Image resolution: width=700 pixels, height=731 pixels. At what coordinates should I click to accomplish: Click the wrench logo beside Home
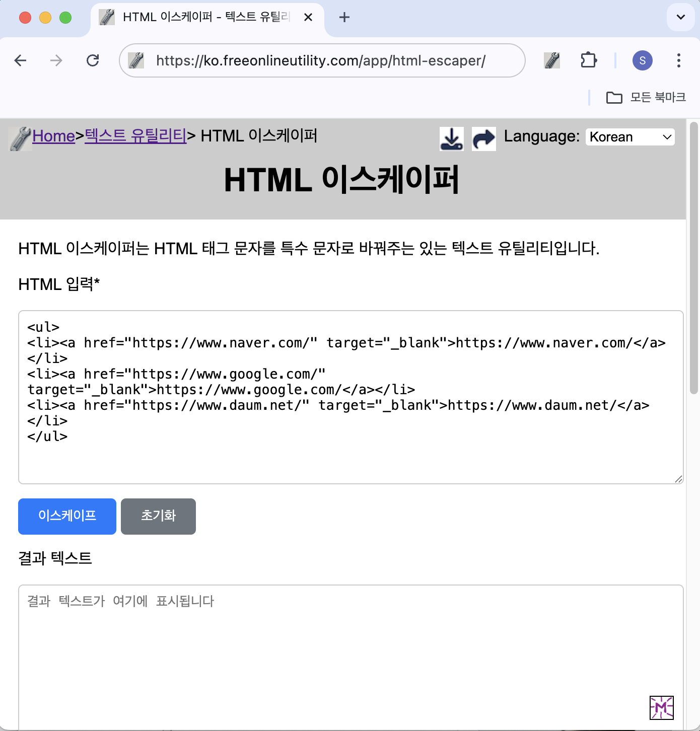(x=20, y=139)
